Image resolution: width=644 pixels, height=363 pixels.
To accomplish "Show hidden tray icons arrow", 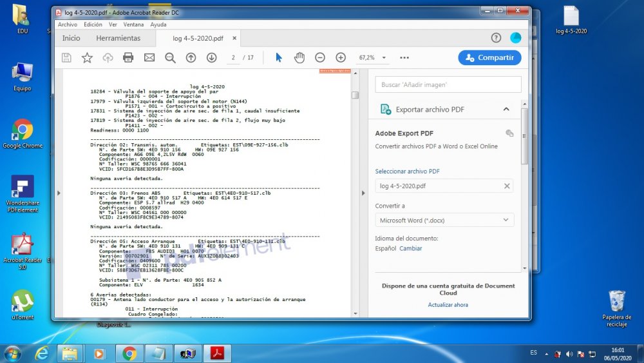I will [x=547, y=353].
